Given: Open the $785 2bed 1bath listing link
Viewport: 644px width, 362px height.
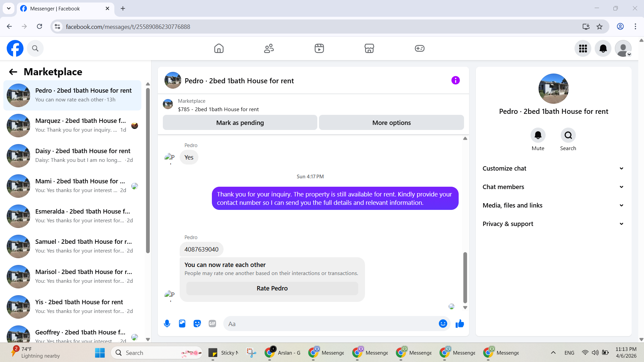Looking at the screenshot, I should (x=218, y=109).
